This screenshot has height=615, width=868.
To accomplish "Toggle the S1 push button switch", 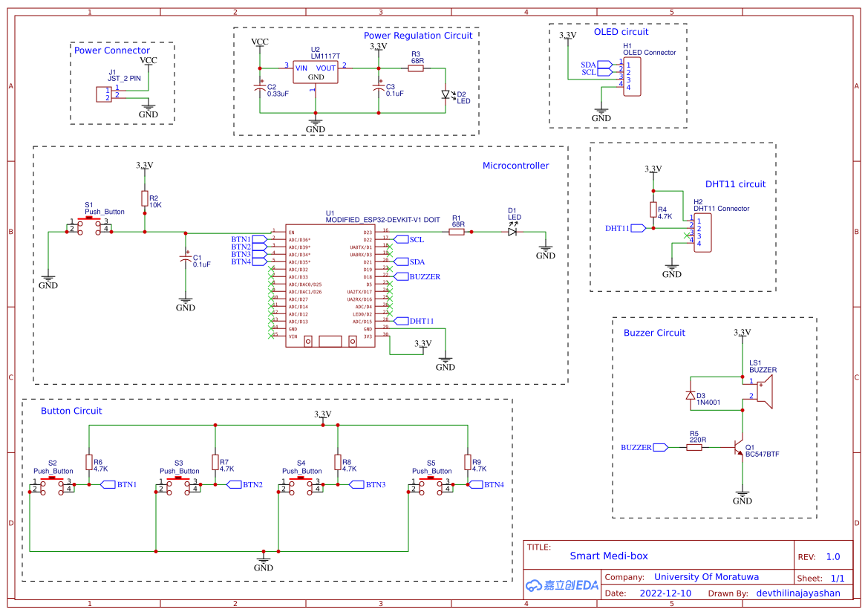I will [90, 227].
